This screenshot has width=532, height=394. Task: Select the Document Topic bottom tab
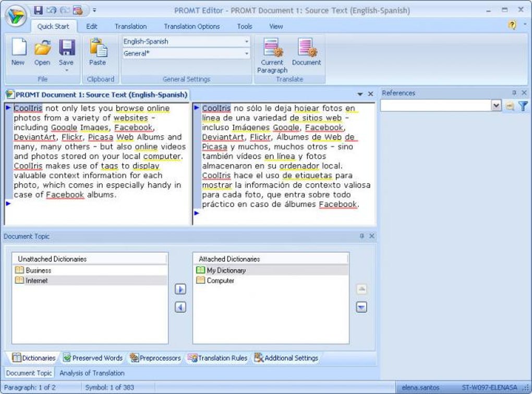click(29, 373)
